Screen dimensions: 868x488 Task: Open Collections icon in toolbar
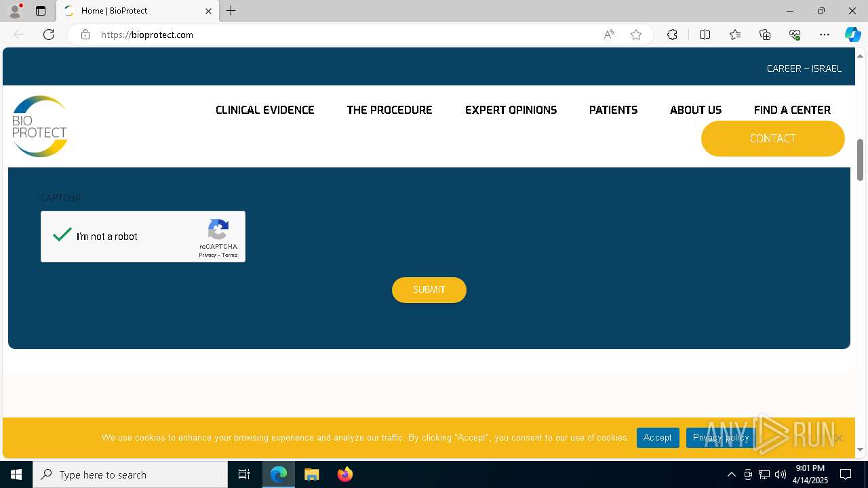(x=765, y=35)
